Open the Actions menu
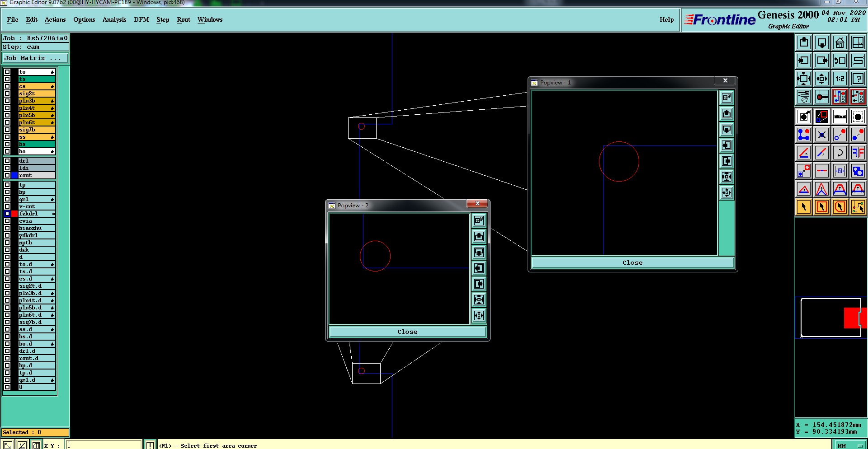Viewport: 868px width, 449px height. point(55,19)
